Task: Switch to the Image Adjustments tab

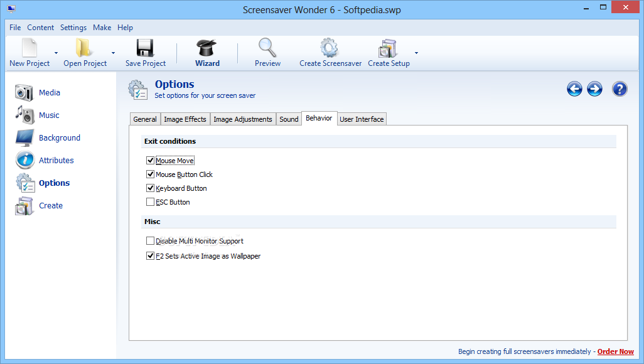Action: click(243, 119)
